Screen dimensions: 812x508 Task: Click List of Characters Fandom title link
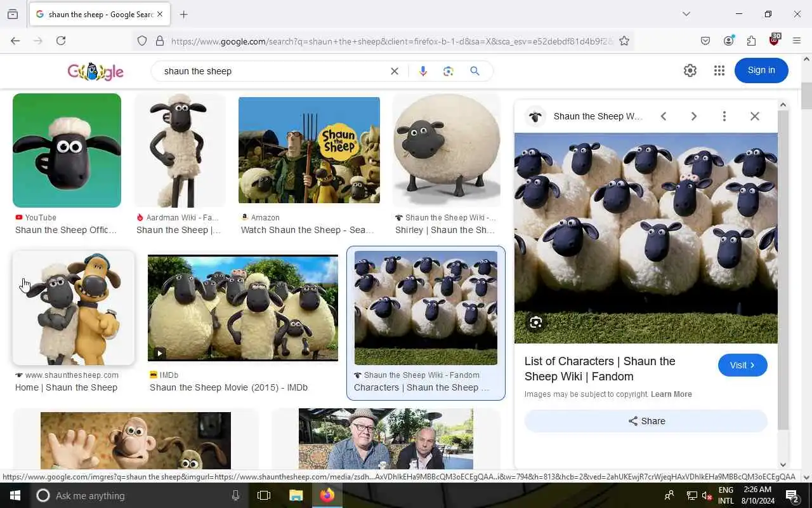(600, 369)
